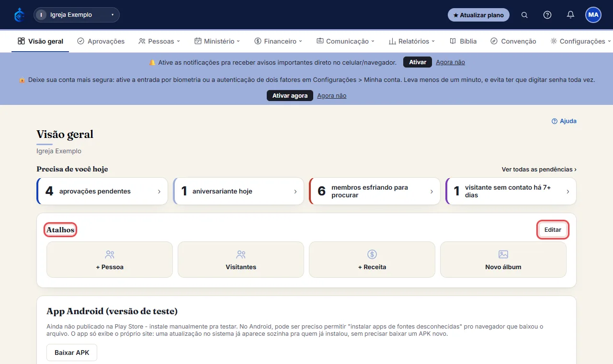This screenshot has width=613, height=364.
Task: Click the Baixar APK button
Action: click(72, 353)
